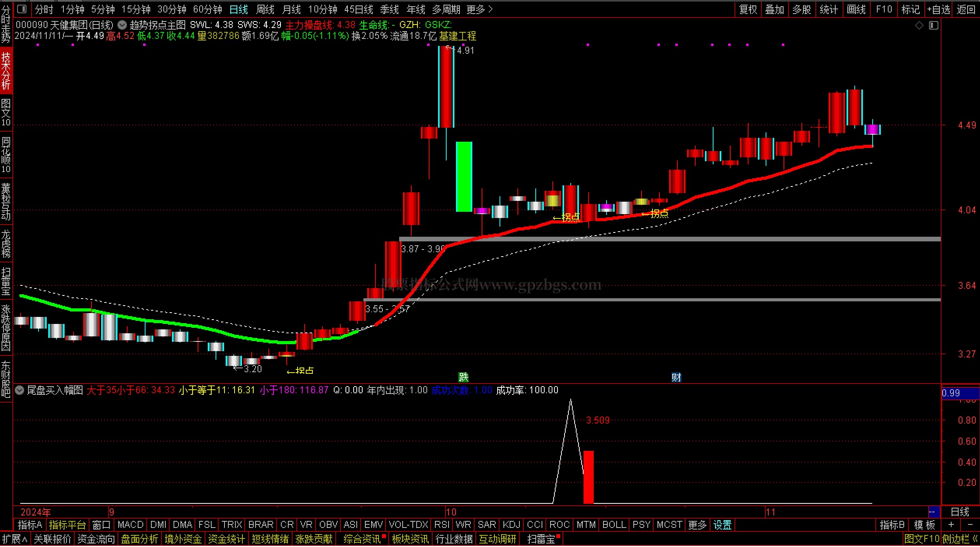This screenshot has height=547, width=980.
Task: Click the blue 财 marker icon
Action: 676,377
